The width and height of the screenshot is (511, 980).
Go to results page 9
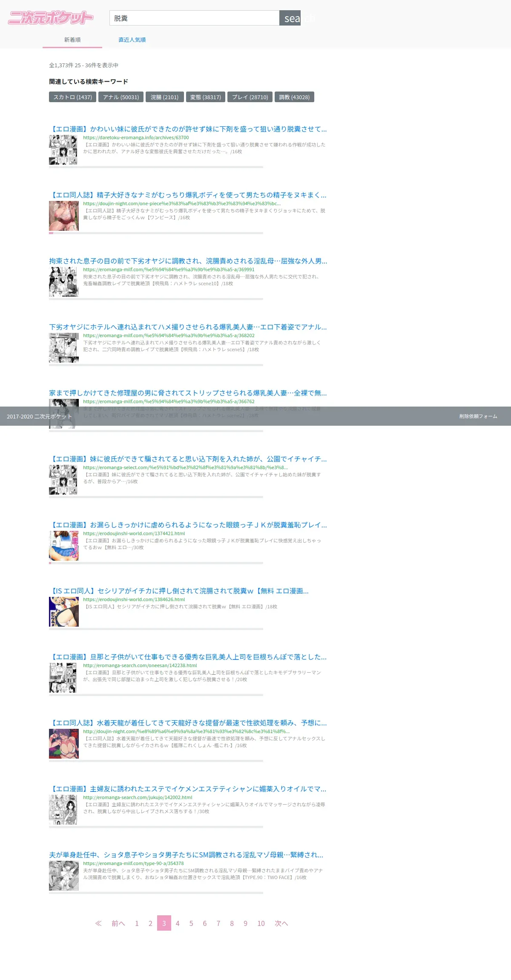[x=245, y=923]
